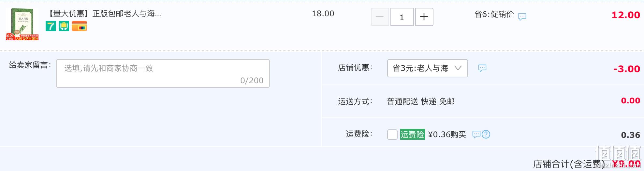Click the ¥0.36购买 insurance purchase text
The height and width of the screenshot is (171, 644).
tap(447, 135)
